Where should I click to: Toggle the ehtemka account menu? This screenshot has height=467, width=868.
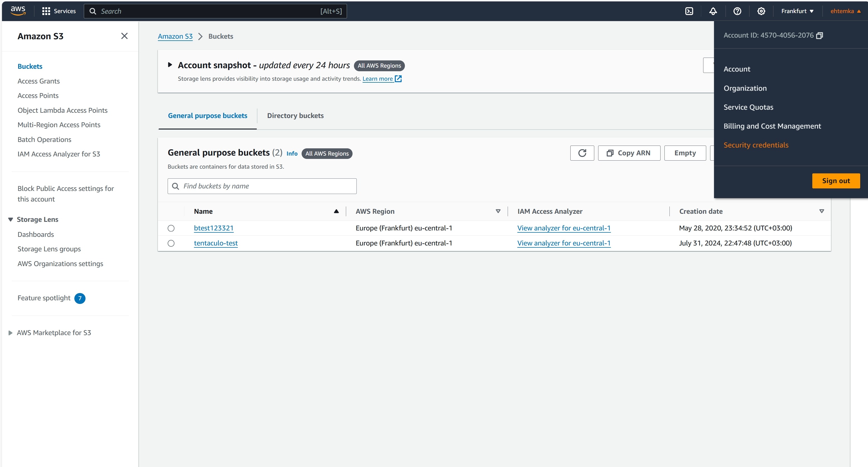845,11
